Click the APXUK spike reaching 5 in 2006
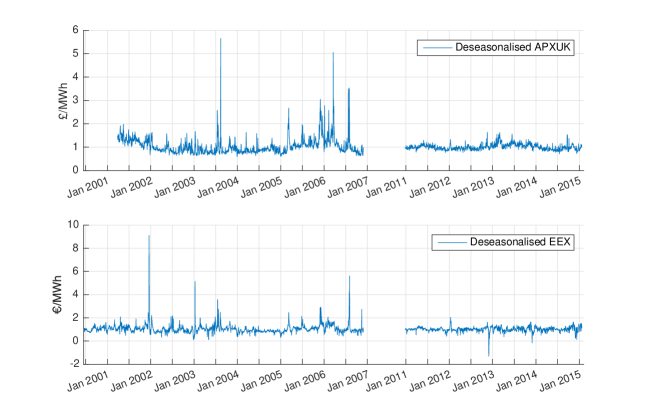Screen dimensions: 645x409 coord(333,53)
